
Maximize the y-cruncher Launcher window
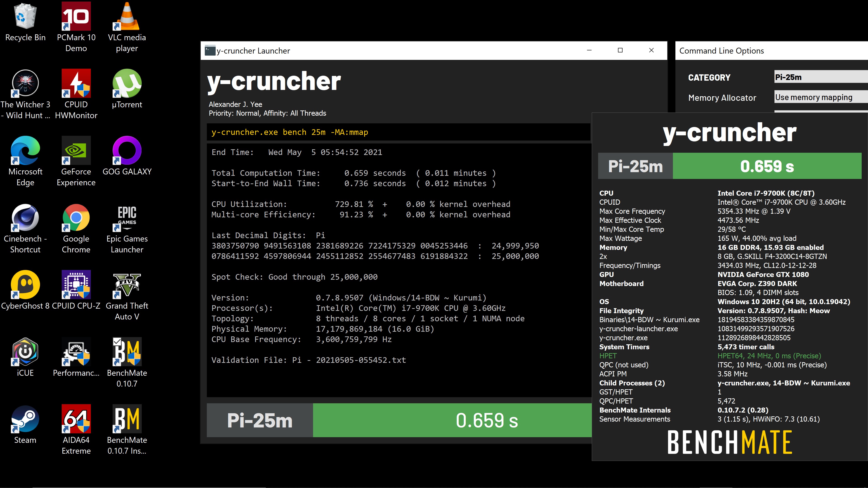tap(620, 50)
